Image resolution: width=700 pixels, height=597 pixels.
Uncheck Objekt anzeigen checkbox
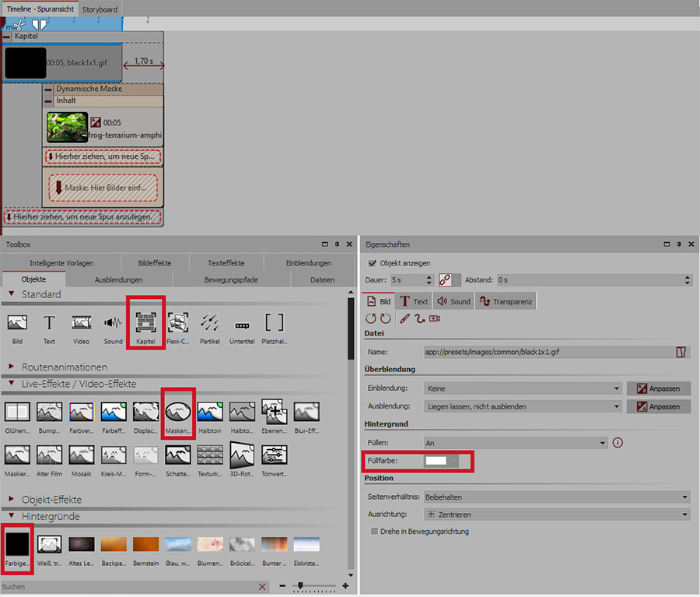tap(373, 263)
